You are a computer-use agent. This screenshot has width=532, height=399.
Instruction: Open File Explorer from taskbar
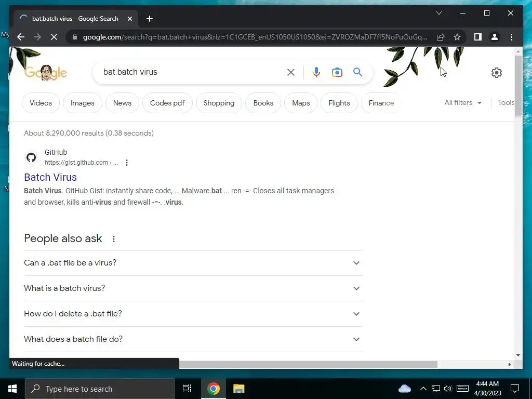tap(239, 389)
